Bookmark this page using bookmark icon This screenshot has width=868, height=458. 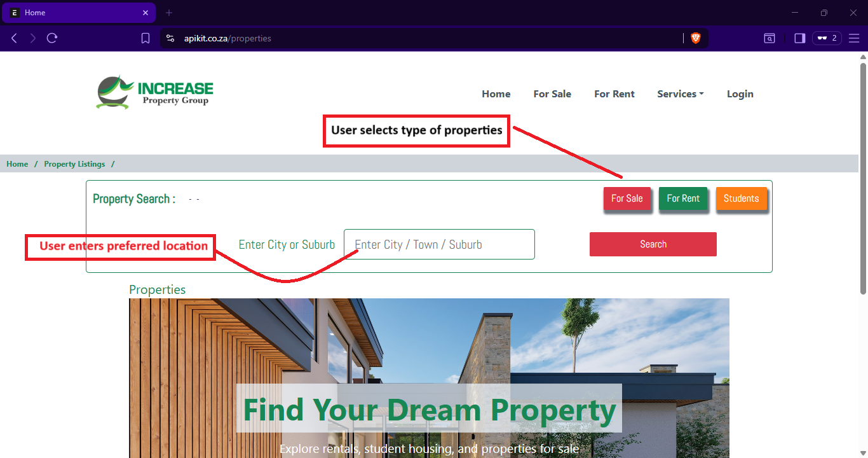(x=146, y=38)
